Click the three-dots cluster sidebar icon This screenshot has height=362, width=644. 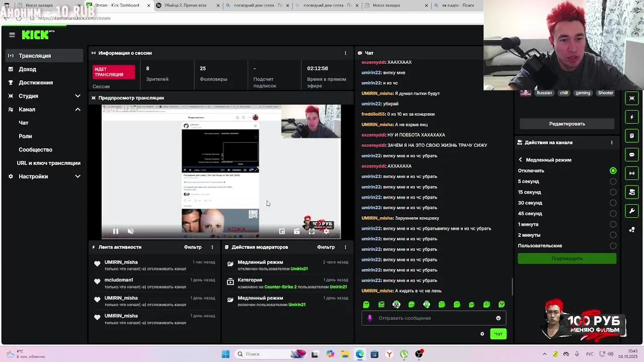coord(632,229)
